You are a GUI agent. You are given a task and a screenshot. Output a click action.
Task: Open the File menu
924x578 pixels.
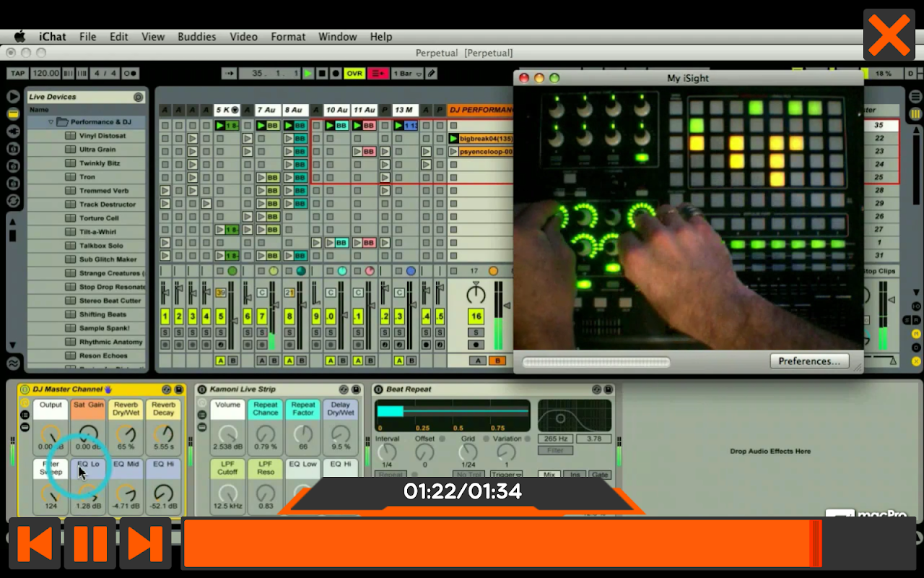point(87,36)
